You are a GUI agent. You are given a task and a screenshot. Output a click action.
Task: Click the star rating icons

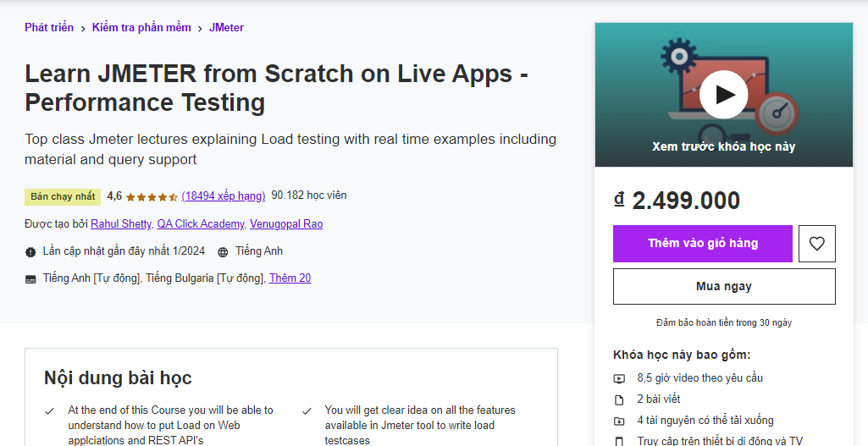pos(152,196)
